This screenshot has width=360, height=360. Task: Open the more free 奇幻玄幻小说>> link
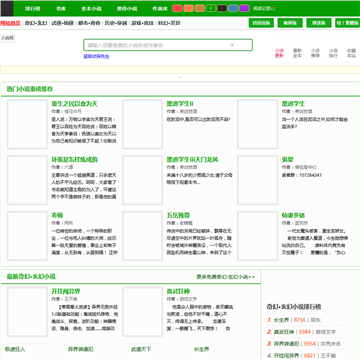(226, 277)
